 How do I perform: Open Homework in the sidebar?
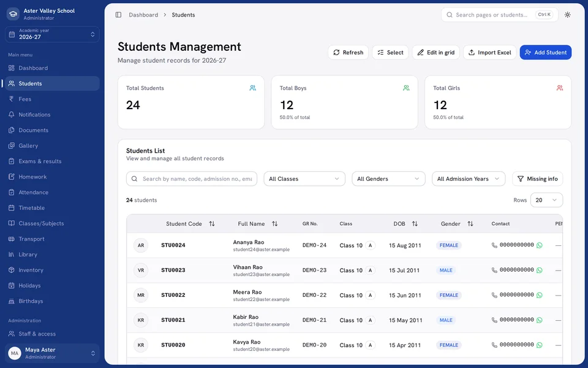[52, 177]
